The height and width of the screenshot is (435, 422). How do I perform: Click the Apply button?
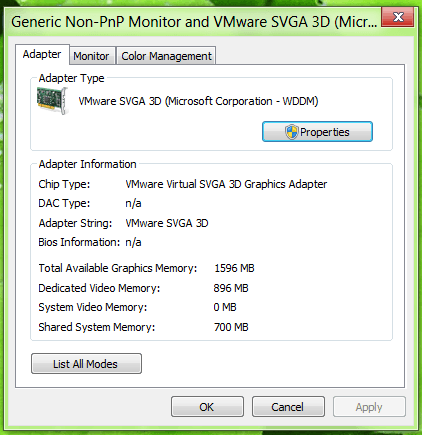(369, 407)
